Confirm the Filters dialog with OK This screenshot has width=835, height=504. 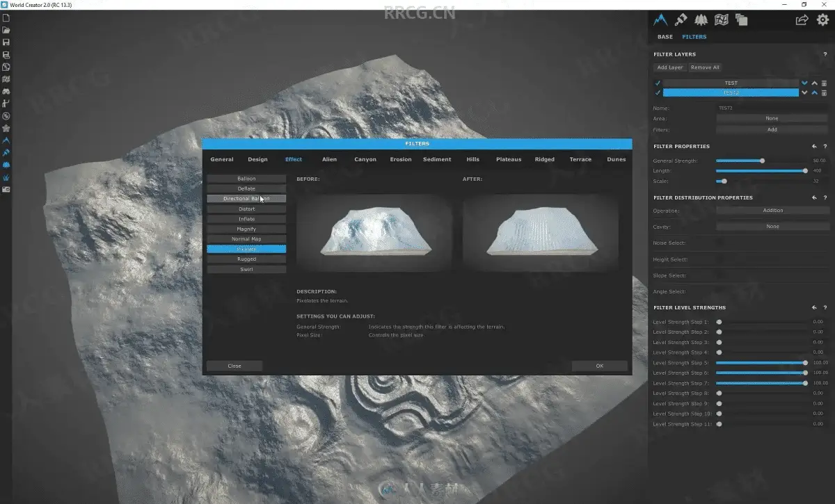point(600,366)
